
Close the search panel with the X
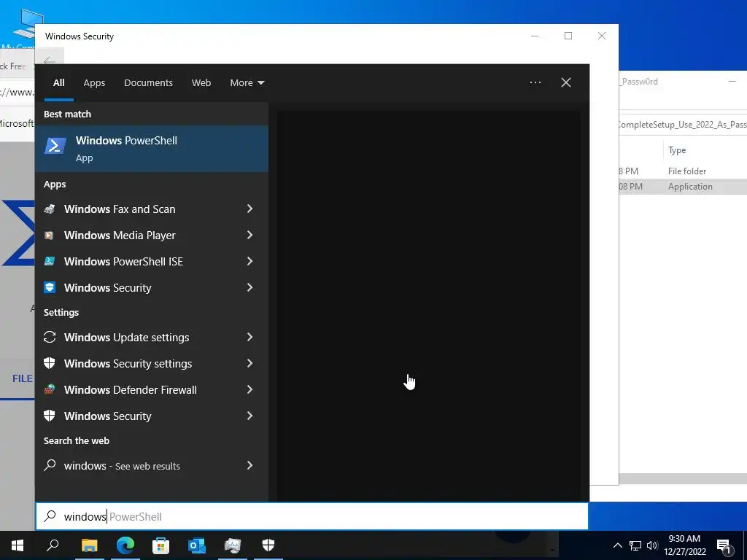pos(566,82)
